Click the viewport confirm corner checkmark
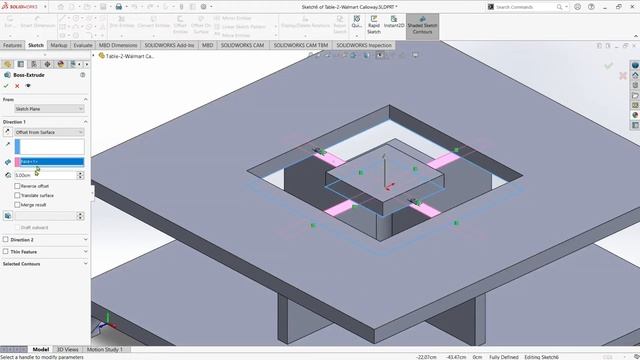The height and width of the screenshot is (360, 640). point(609,65)
